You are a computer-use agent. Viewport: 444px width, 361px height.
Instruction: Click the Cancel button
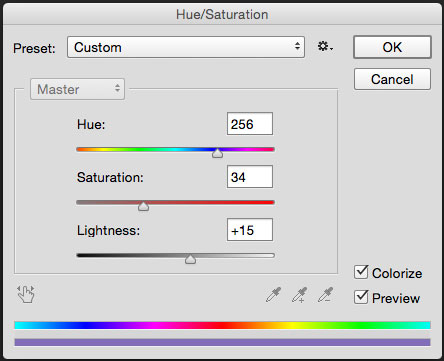tap(392, 79)
